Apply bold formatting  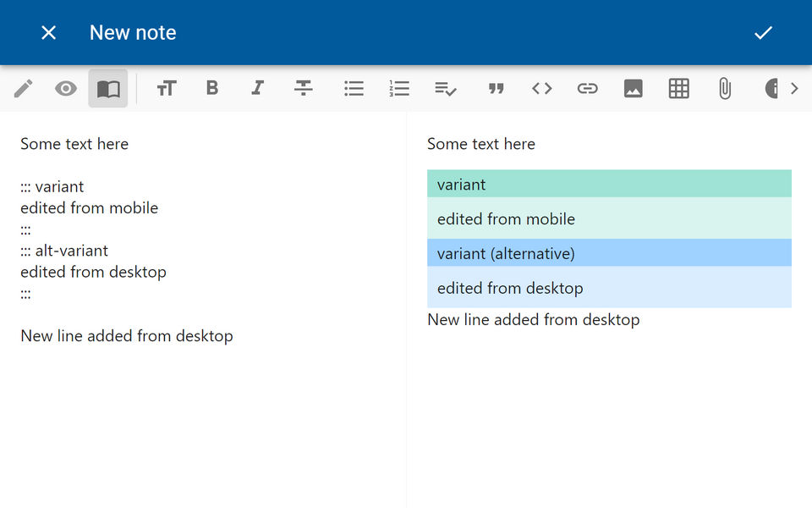[212, 88]
